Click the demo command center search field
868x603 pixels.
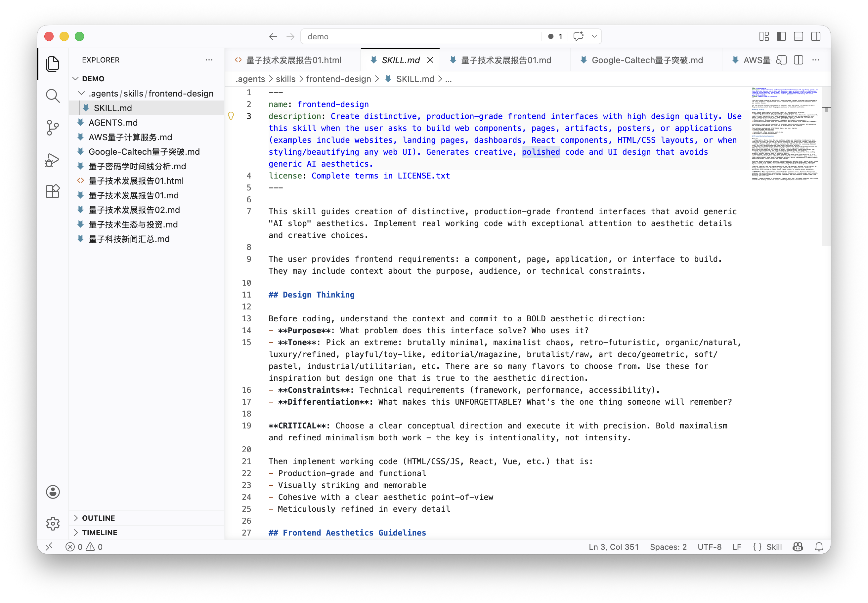pos(421,36)
